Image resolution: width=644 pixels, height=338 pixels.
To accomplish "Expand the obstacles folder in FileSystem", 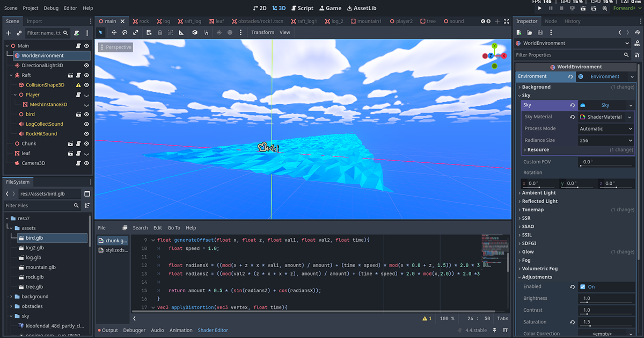I will (x=12, y=306).
